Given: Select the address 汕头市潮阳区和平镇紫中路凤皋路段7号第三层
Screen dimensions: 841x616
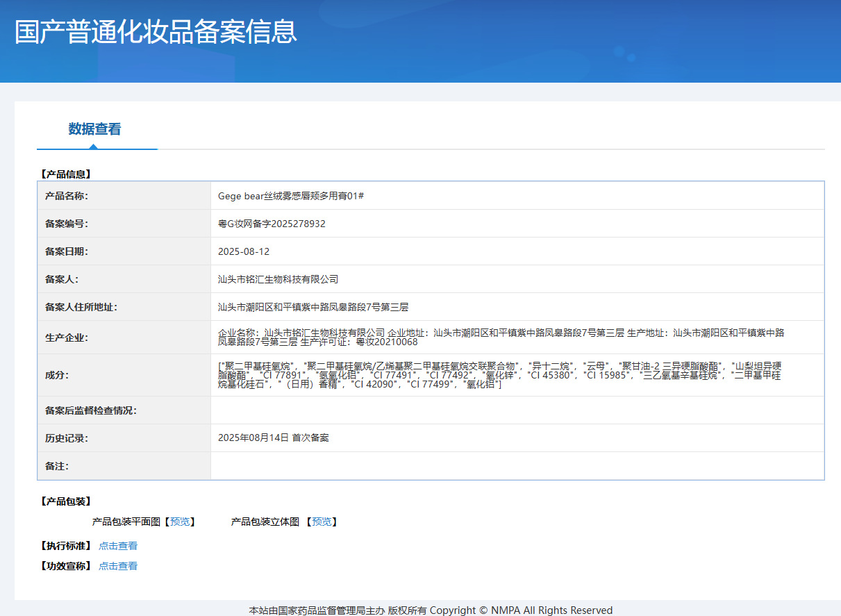Looking at the screenshot, I should point(313,307).
